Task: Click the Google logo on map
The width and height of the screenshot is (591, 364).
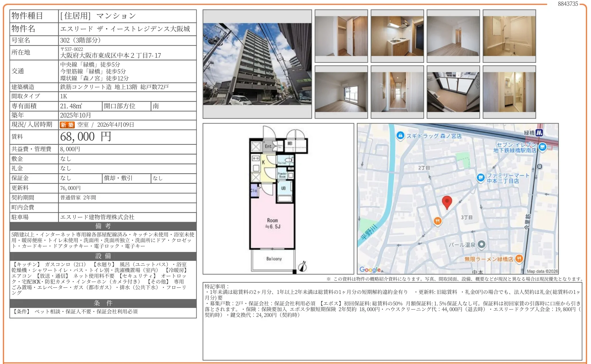Action: 370,269
